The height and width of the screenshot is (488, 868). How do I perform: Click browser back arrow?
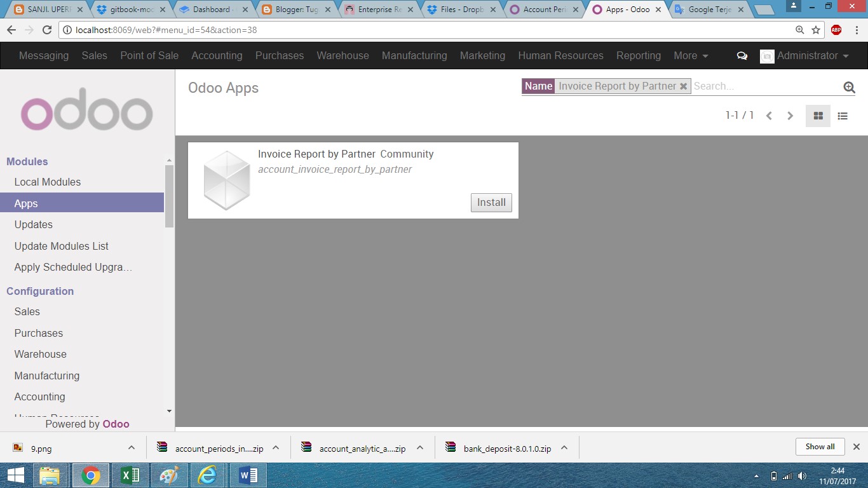coord(11,30)
